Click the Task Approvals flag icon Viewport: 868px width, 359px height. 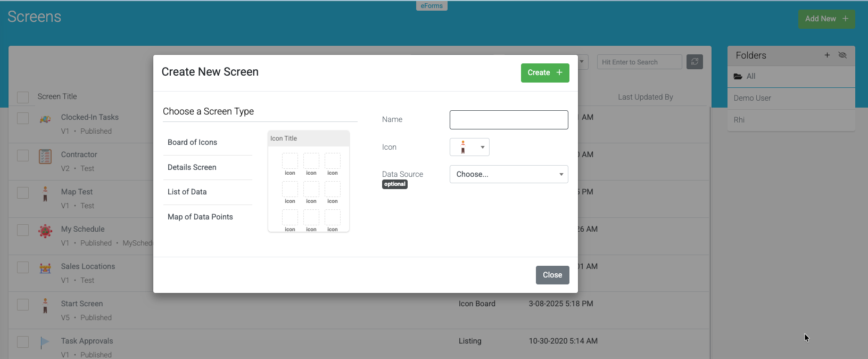(45, 343)
